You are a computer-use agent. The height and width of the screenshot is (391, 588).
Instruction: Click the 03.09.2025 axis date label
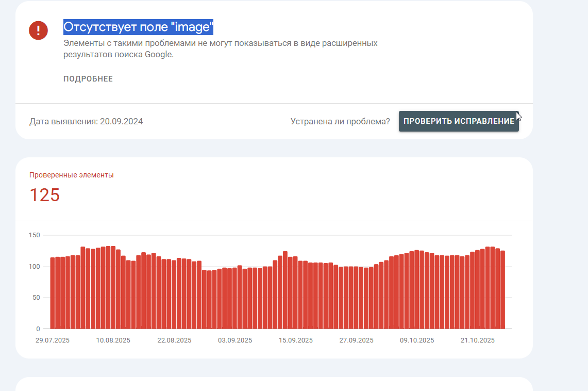click(235, 340)
